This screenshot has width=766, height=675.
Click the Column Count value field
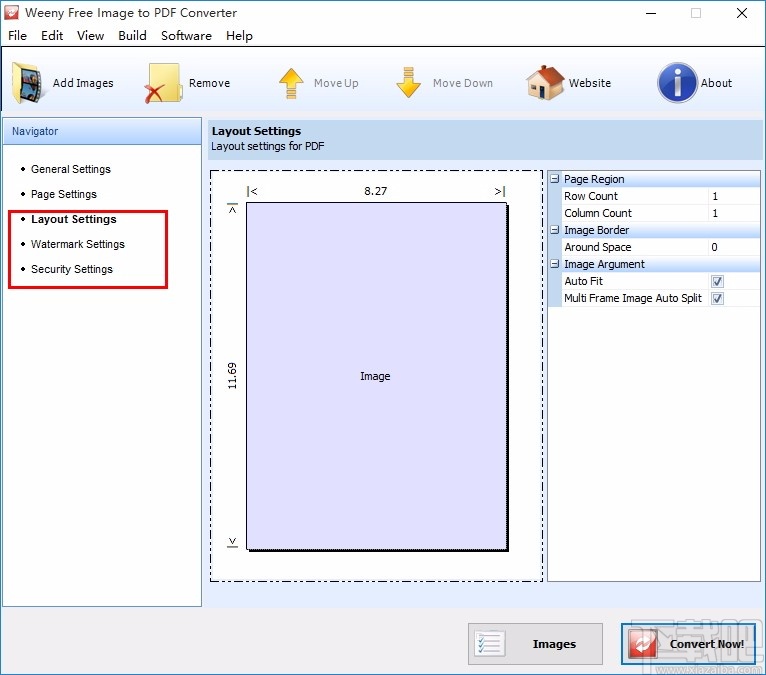click(x=734, y=213)
